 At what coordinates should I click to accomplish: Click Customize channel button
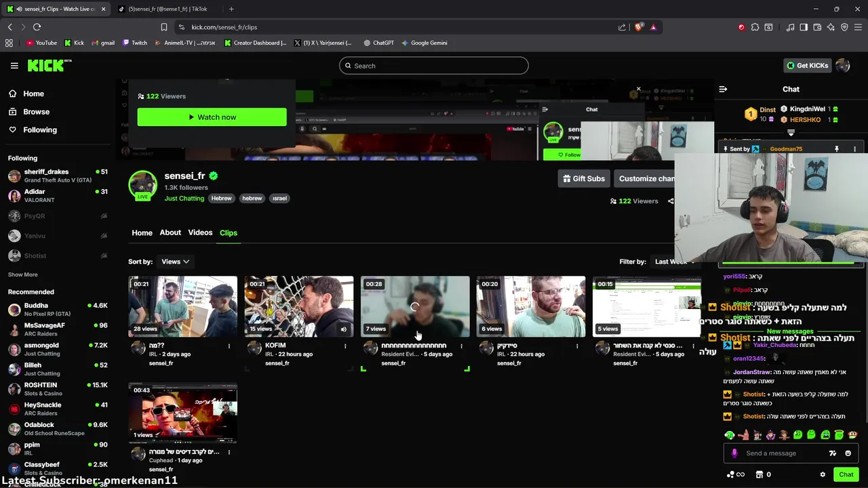click(x=644, y=179)
